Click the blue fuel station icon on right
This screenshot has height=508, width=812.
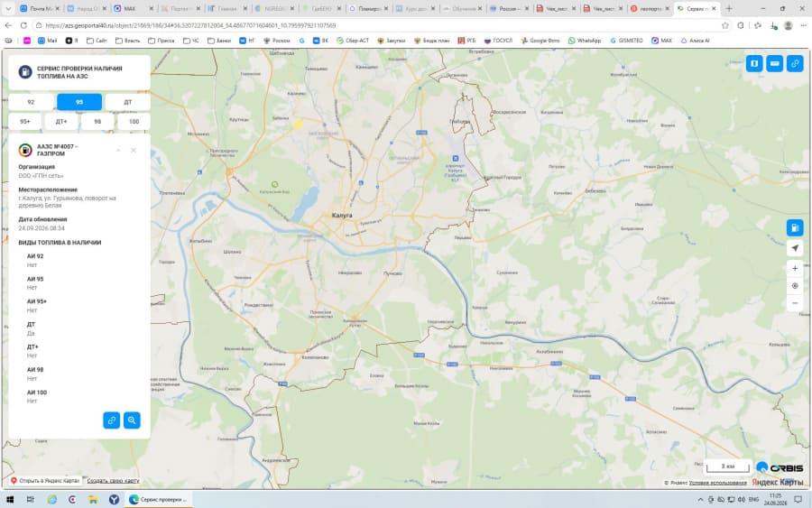[x=795, y=227]
